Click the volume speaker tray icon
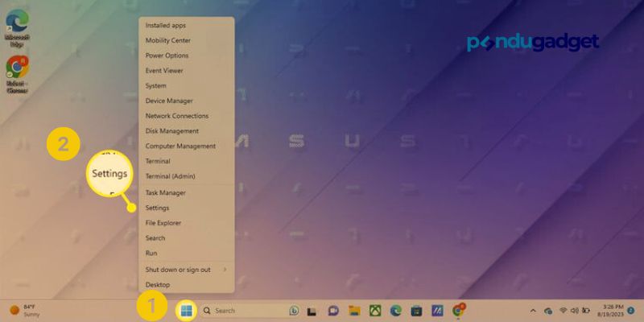This screenshot has width=644, height=322. pyautogui.click(x=574, y=311)
